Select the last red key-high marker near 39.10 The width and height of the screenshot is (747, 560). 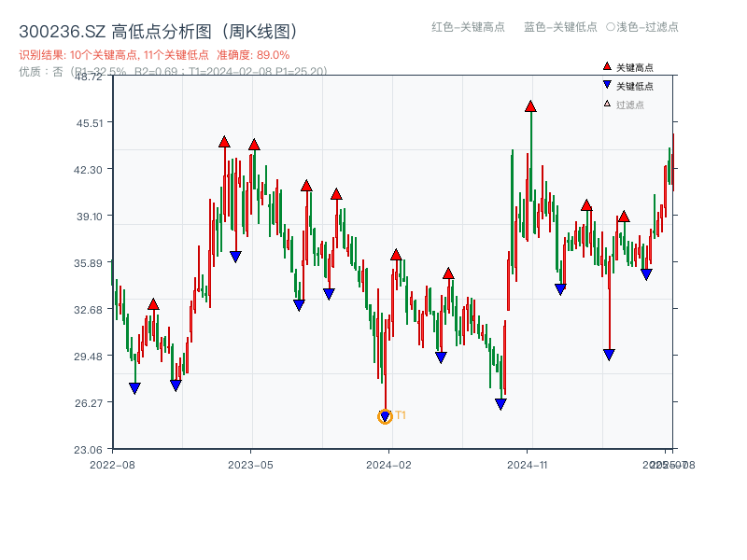624,217
